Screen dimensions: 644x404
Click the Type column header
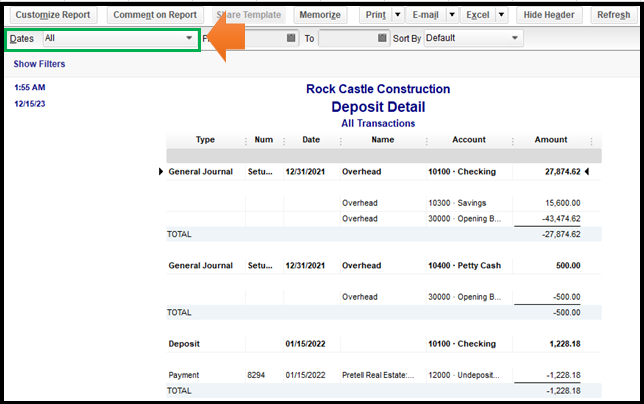click(205, 140)
